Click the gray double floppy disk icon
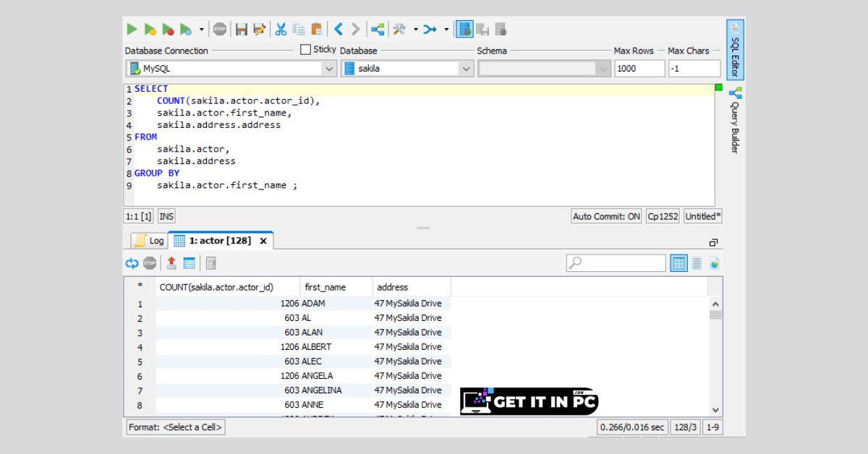 [482, 29]
